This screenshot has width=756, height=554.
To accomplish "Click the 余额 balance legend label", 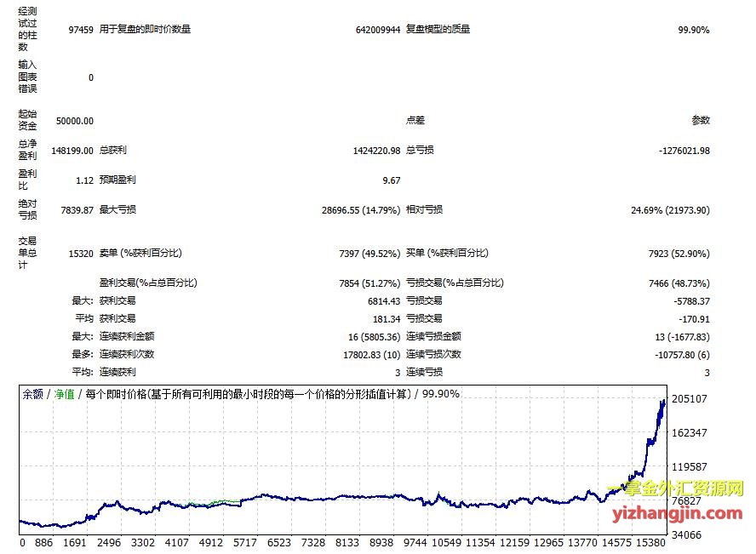I will pyautogui.click(x=32, y=394).
